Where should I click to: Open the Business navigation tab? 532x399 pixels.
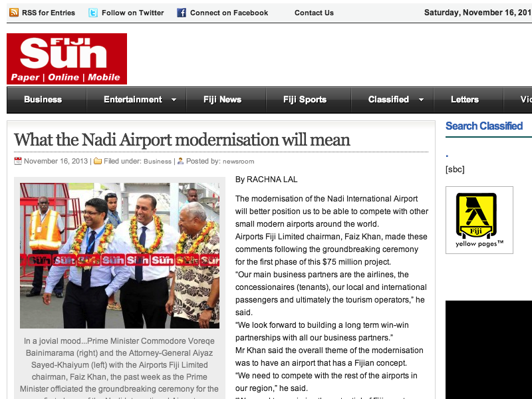pyautogui.click(x=43, y=99)
